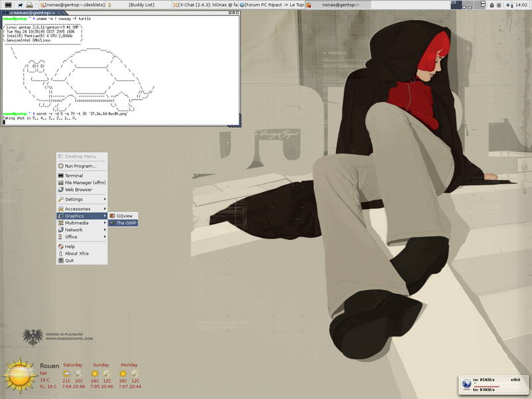Viewport: 532px width, 399px height.
Task: Click the 7:04 20:48 Saturday sunrise times
Action: (x=73, y=387)
